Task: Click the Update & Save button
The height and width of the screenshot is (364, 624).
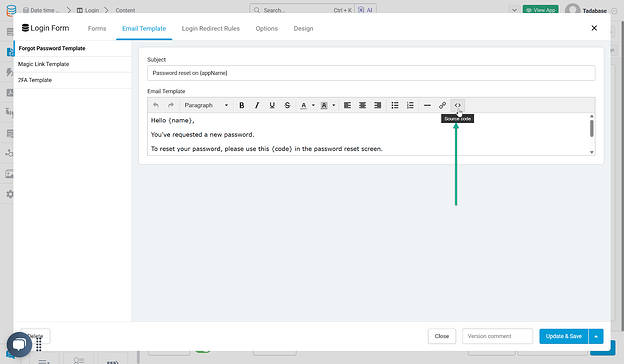Action: click(x=564, y=336)
